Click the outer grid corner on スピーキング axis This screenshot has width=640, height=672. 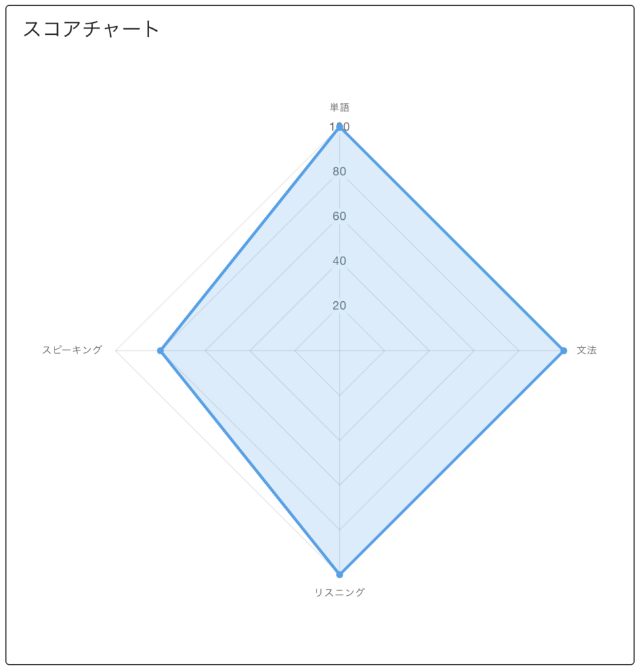click(116, 350)
